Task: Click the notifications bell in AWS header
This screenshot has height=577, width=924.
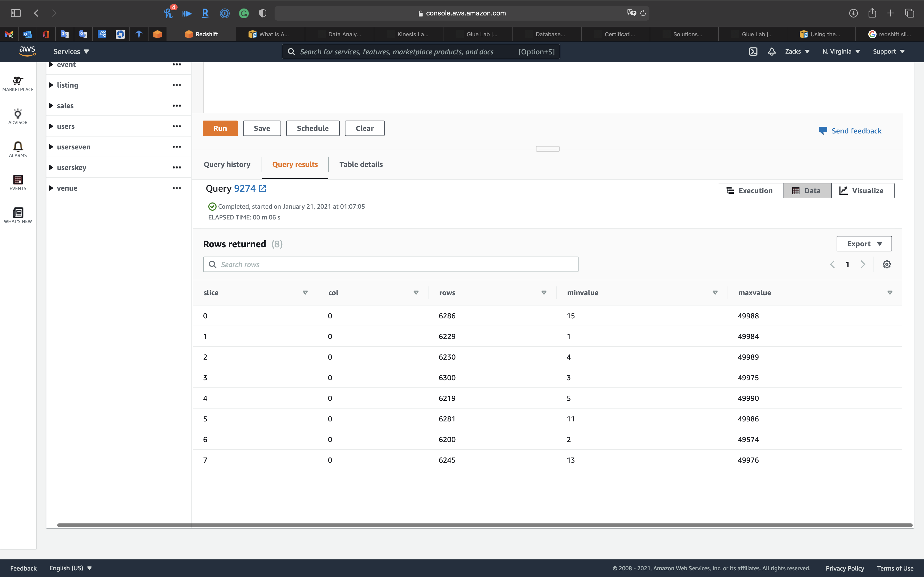Action: [772, 52]
